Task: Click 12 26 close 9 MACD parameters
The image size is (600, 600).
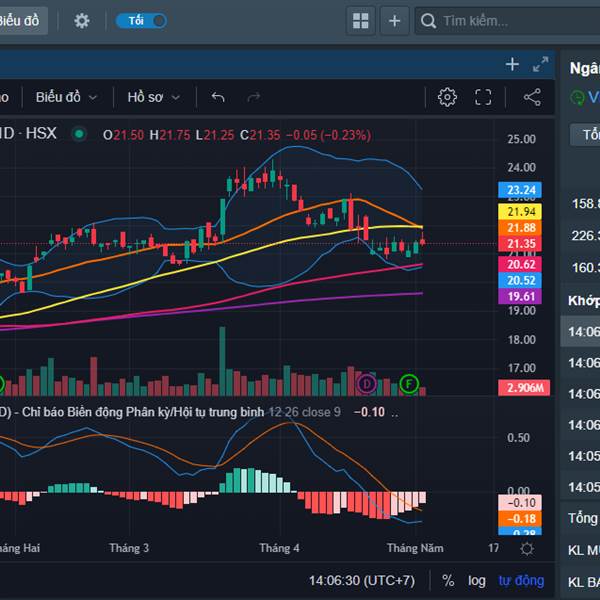Action: pyautogui.click(x=305, y=412)
